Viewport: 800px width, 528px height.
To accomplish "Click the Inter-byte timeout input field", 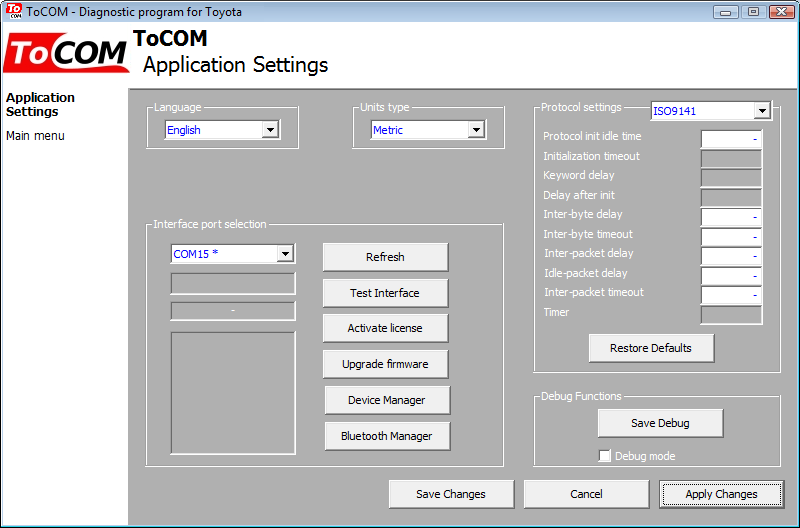I will (x=732, y=237).
